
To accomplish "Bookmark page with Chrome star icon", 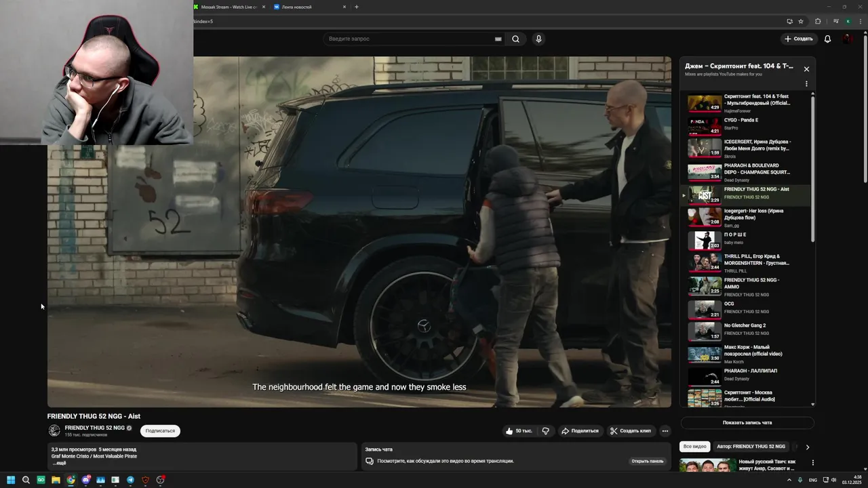I will 801,21.
